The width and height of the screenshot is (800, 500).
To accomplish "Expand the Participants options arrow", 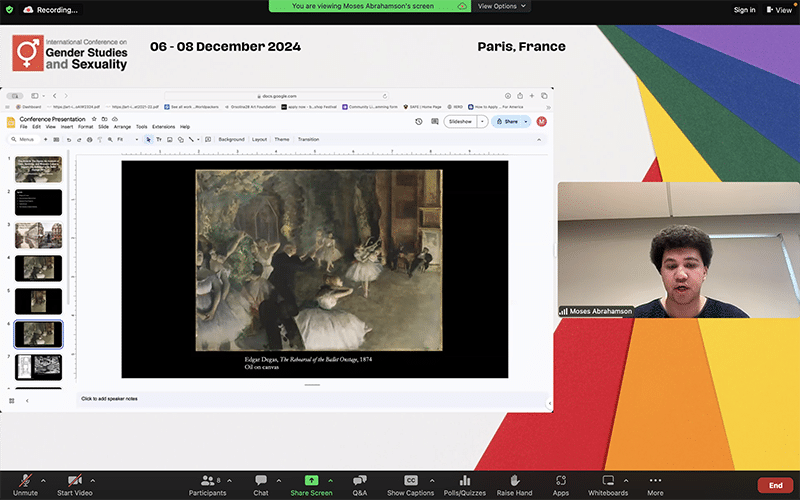I will [230, 480].
